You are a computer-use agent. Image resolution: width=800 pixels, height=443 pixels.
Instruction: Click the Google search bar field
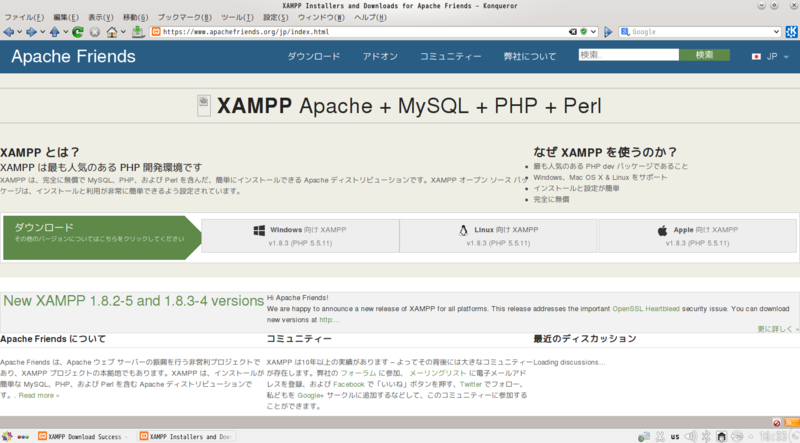[702, 32]
